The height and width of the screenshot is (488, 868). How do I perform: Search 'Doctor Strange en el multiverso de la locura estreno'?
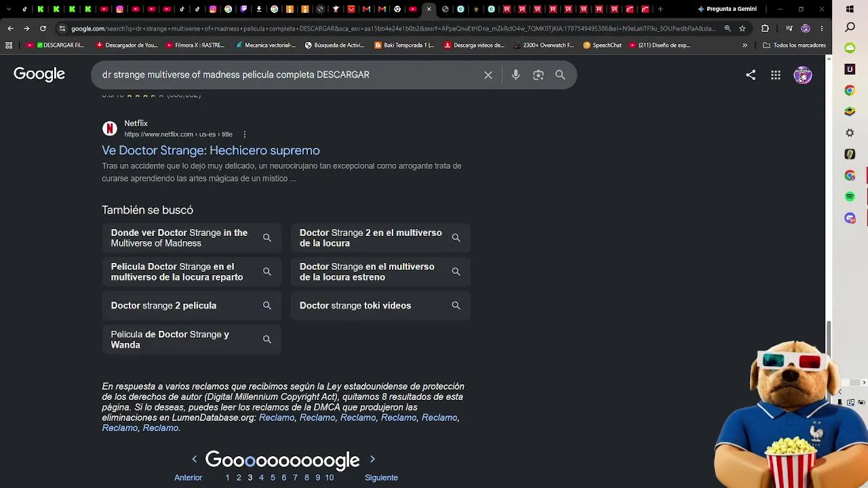tap(380, 272)
